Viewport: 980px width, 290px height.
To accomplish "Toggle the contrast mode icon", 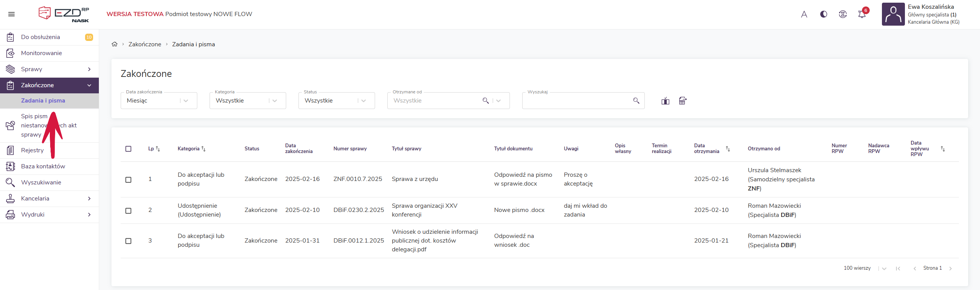I will pyautogui.click(x=823, y=14).
